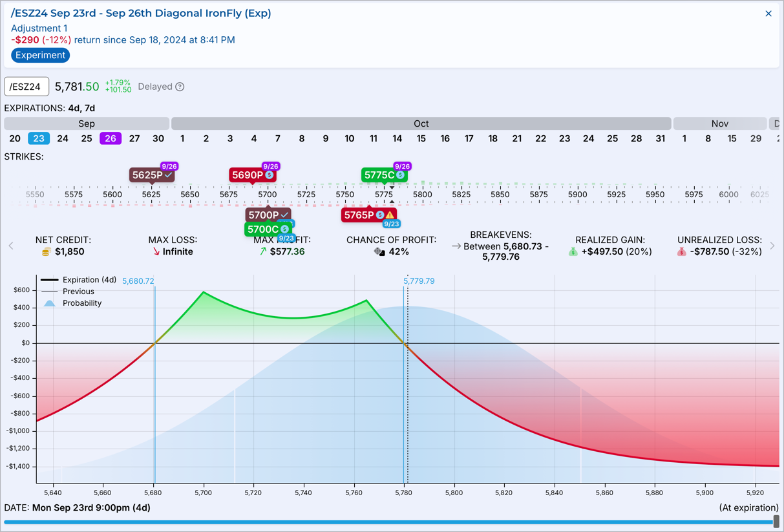Image resolution: width=784 pixels, height=532 pixels.
Task: Click the $1,850 net credit value
Action: click(x=70, y=251)
